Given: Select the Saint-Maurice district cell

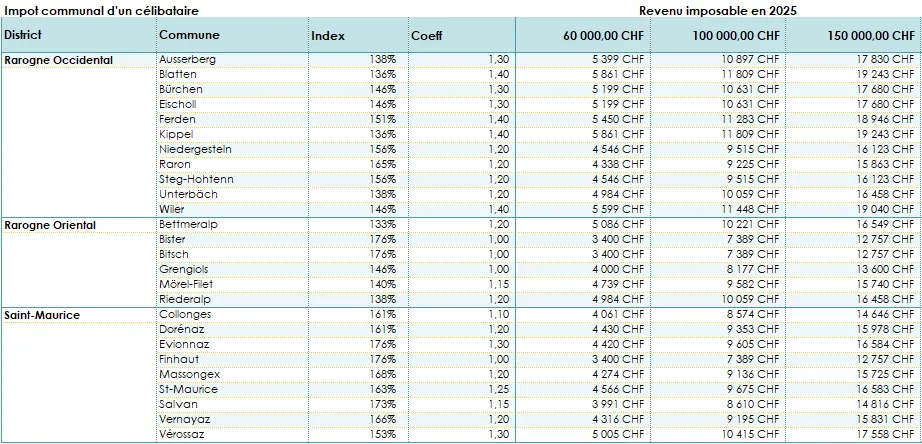Looking at the screenshot, I should (42, 315).
